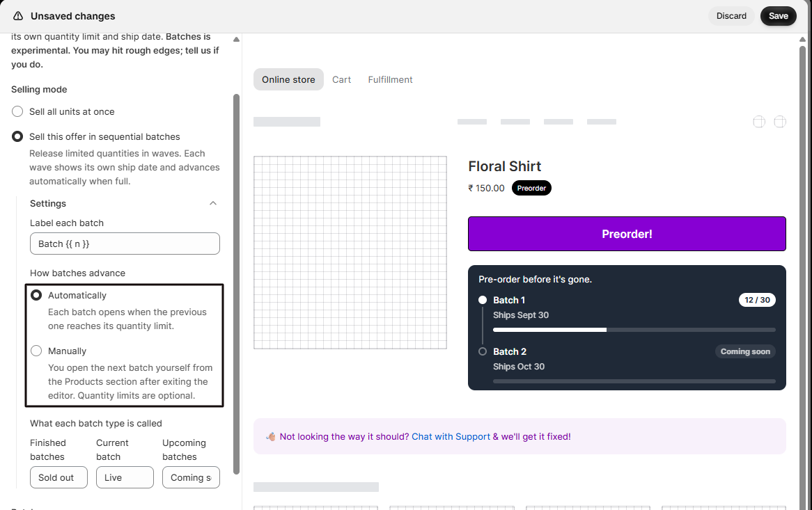Image resolution: width=812 pixels, height=510 pixels.
Task: Click the preview pane scrollbar thumb
Action: (x=803, y=278)
